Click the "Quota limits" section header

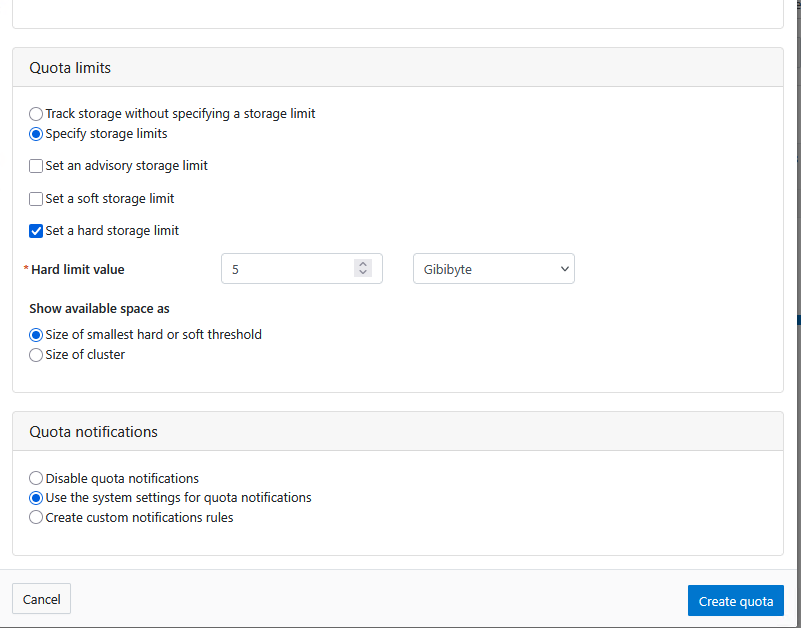pyautogui.click(x=70, y=67)
